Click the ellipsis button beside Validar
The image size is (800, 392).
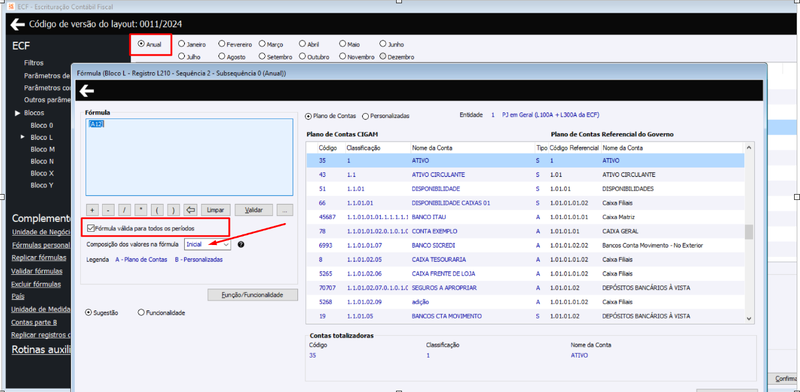pos(285,210)
